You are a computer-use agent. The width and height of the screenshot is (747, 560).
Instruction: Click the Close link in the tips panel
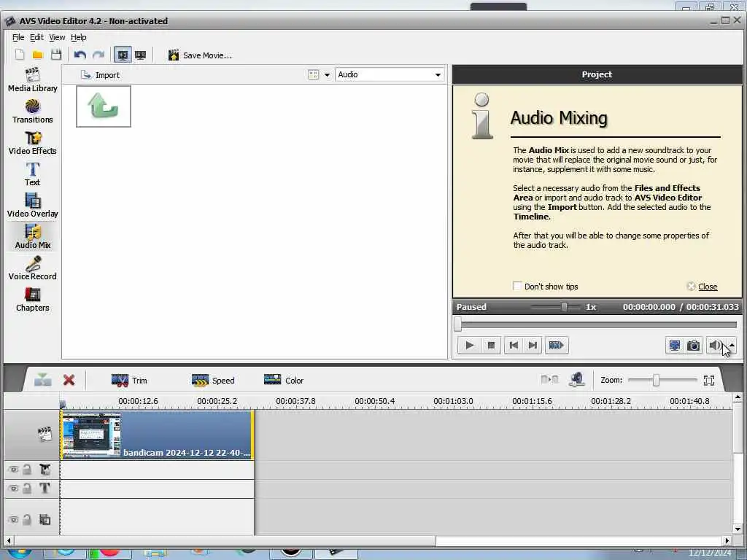[x=708, y=287]
